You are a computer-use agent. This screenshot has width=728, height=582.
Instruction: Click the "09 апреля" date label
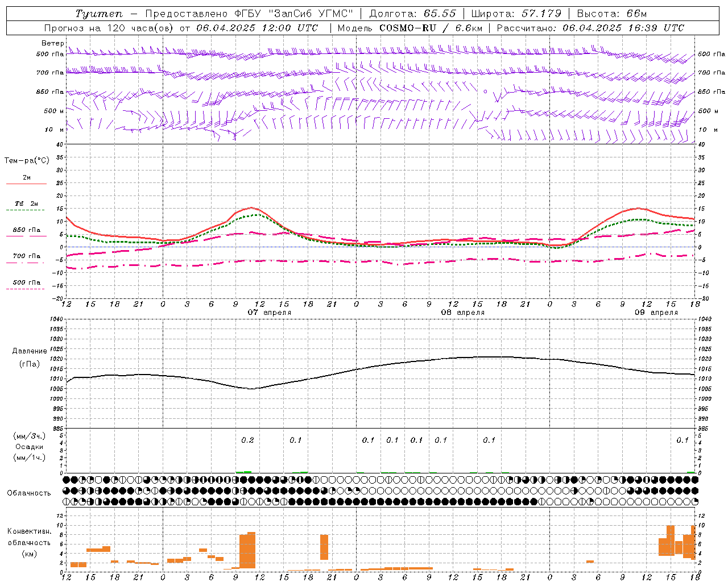click(x=656, y=313)
